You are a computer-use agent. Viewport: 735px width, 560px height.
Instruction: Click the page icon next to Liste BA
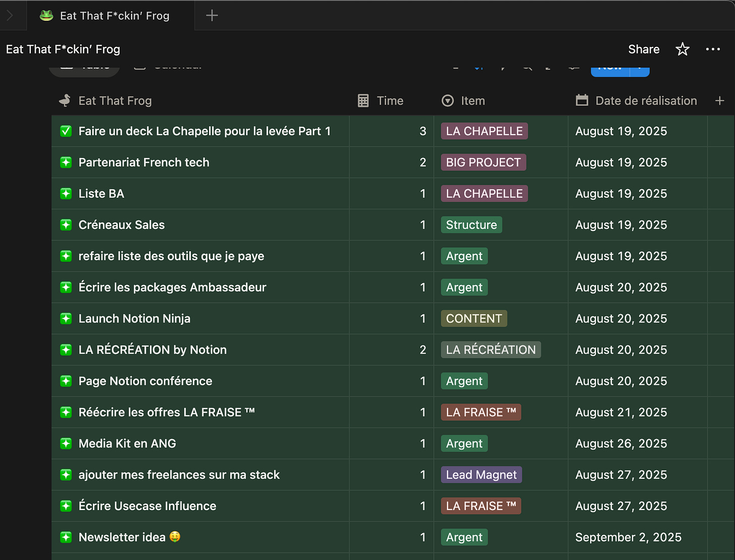pyautogui.click(x=66, y=194)
